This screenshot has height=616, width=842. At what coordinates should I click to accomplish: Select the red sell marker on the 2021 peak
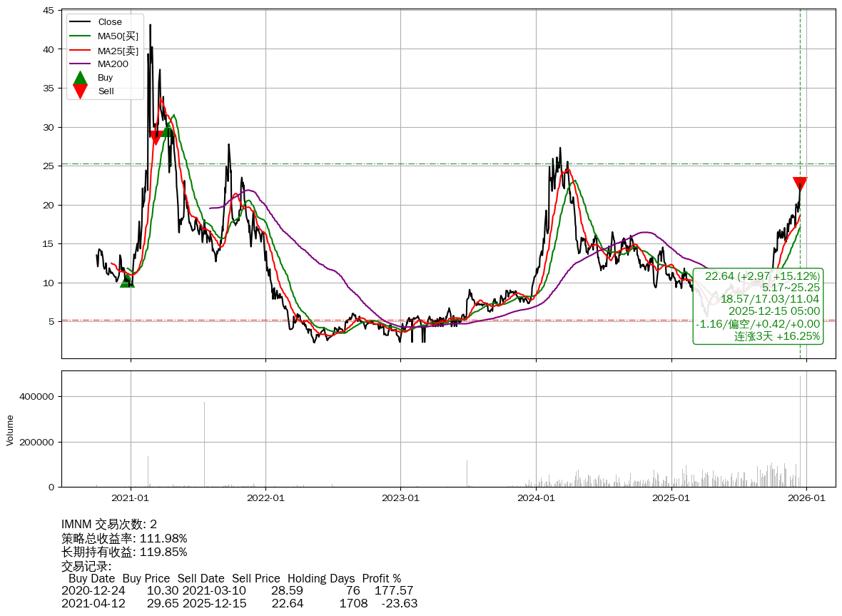tap(156, 138)
